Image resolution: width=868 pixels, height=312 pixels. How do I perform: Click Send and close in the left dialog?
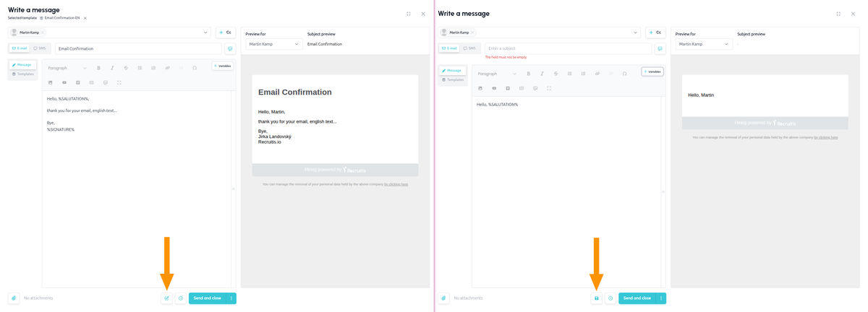[208, 298]
